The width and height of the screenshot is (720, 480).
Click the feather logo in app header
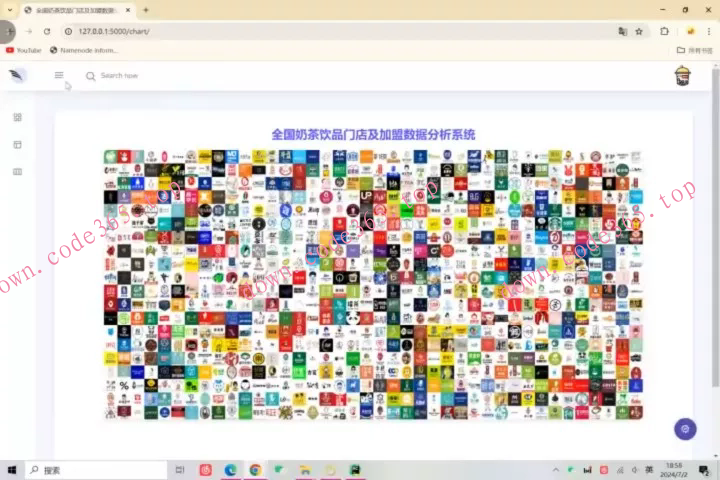[17, 75]
